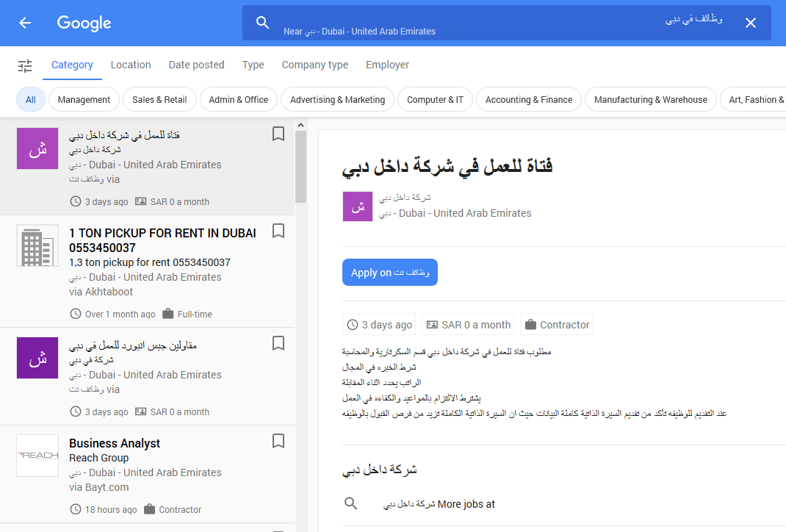The width and height of the screenshot is (786, 532).
Task: Click the More jobs at search icon
Action: pyautogui.click(x=351, y=504)
